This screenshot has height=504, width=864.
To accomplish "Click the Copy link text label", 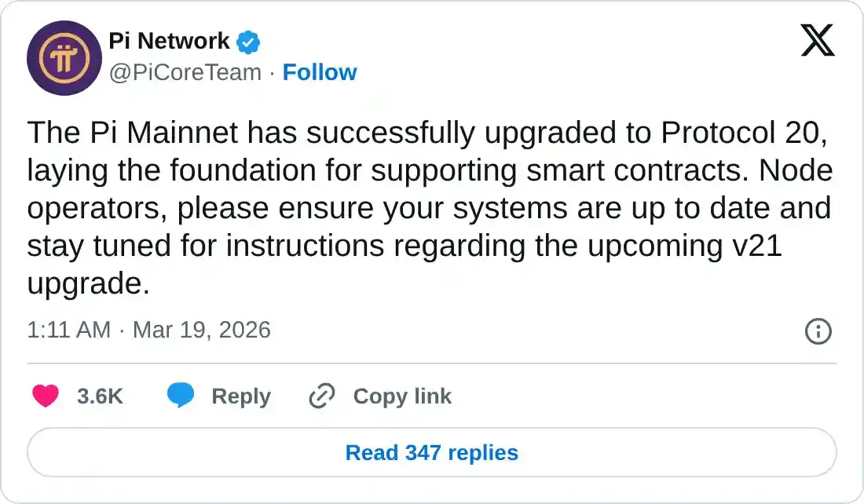I will tap(402, 396).
